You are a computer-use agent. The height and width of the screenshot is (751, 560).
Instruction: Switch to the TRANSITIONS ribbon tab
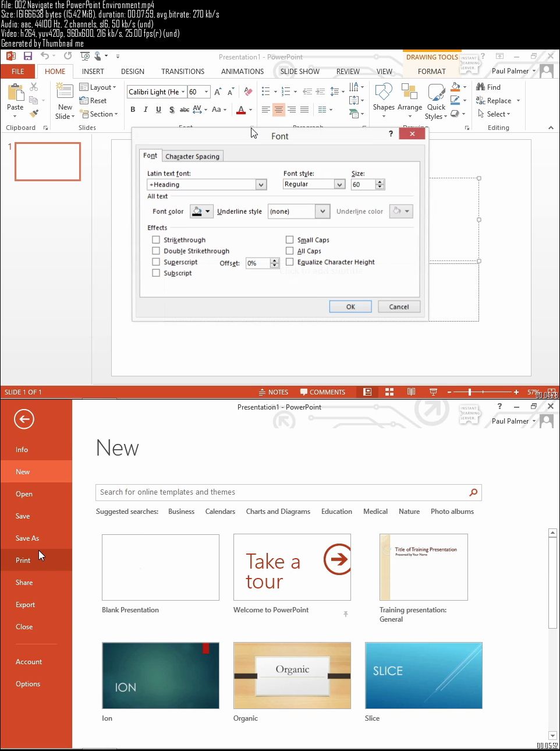coord(183,72)
